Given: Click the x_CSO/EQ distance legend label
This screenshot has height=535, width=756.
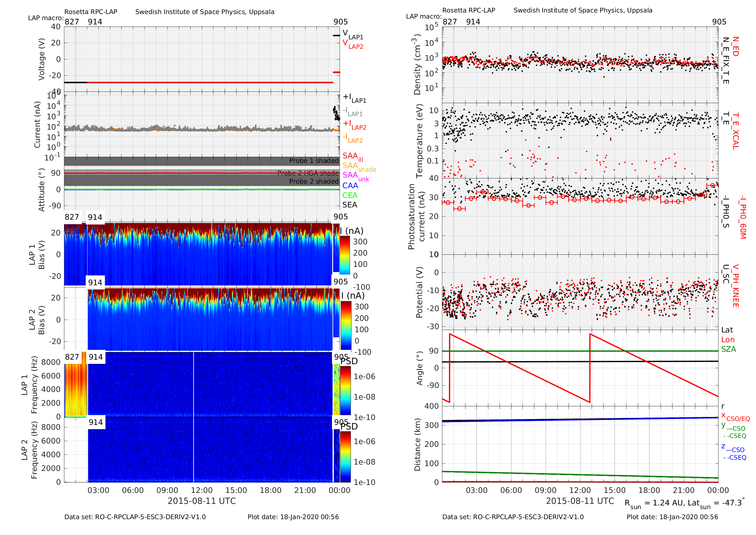Looking at the screenshot, I should pos(735,417).
